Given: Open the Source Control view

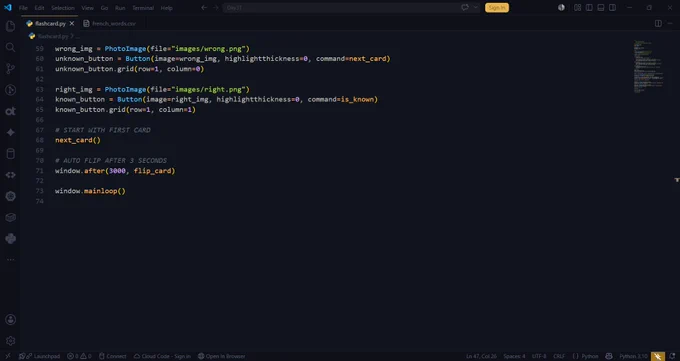Looking at the screenshot, I should click(10, 69).
